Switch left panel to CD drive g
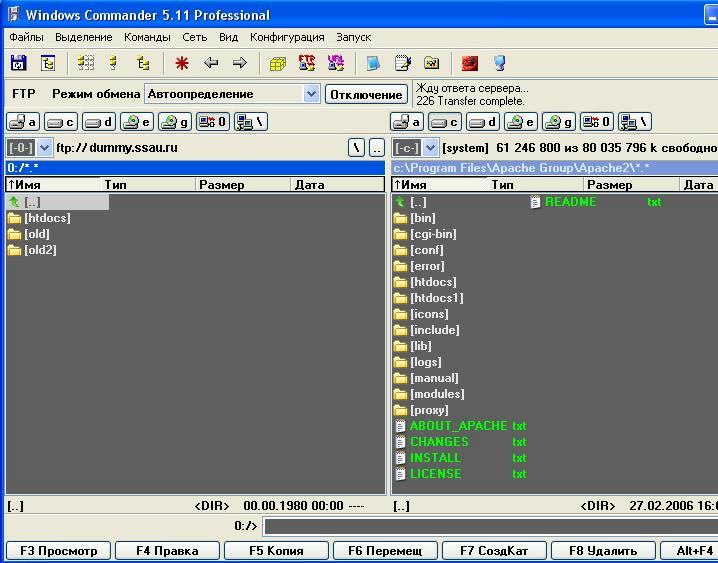Screen dimensions: 718x563 click(x=175, y=122)
